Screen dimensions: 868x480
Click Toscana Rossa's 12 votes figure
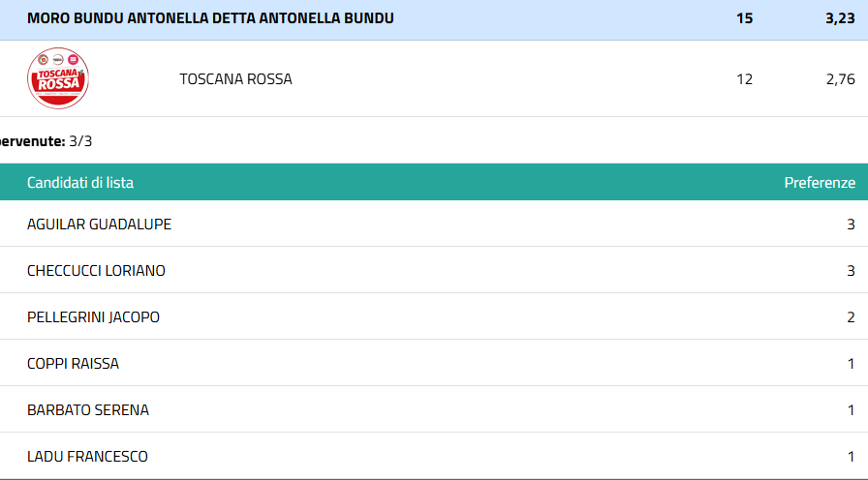[x=744, y=79]
